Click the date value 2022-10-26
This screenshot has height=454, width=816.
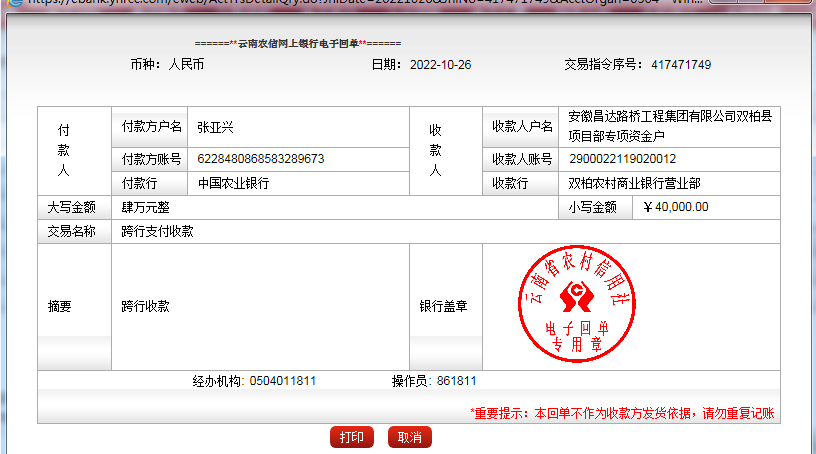440,65
